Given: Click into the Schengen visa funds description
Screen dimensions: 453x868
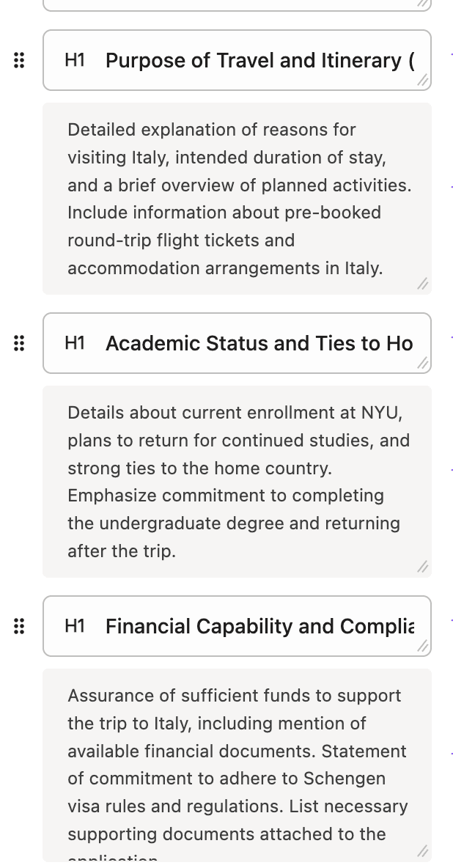Looking at the screenshot, I should [x=237, y=765].
